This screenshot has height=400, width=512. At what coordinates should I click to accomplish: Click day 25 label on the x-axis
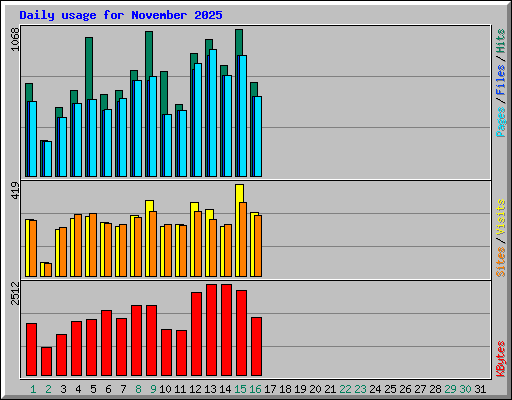[x=390, y=389]
